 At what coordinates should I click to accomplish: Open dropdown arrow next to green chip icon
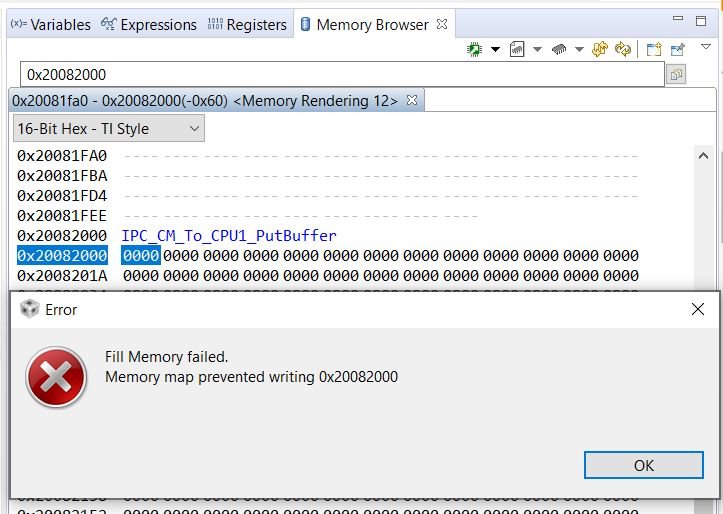495,49
